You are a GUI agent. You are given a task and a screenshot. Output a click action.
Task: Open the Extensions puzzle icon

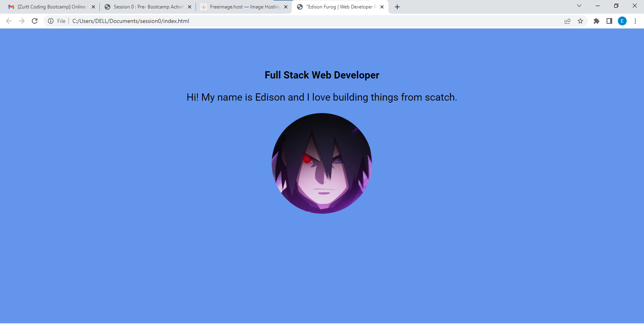[x=597, y=21]
